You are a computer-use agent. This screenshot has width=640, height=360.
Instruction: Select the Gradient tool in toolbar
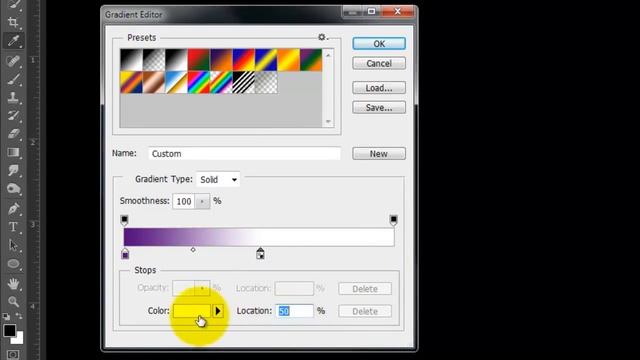(x=13, y=152)
